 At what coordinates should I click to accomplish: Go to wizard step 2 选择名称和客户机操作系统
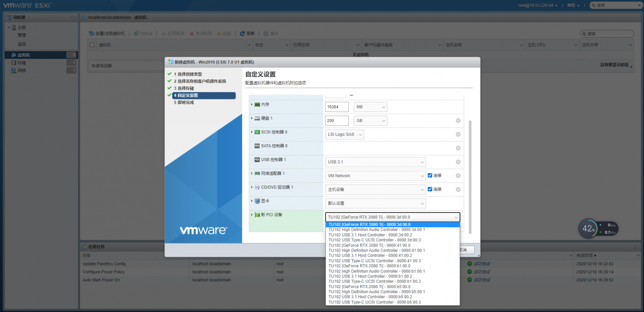coord(200,82)
